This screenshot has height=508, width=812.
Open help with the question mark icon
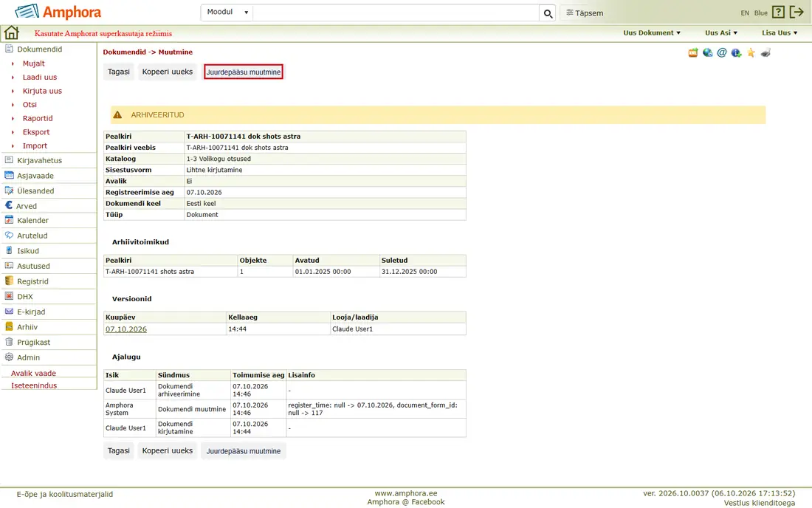(x=778, y=12)
